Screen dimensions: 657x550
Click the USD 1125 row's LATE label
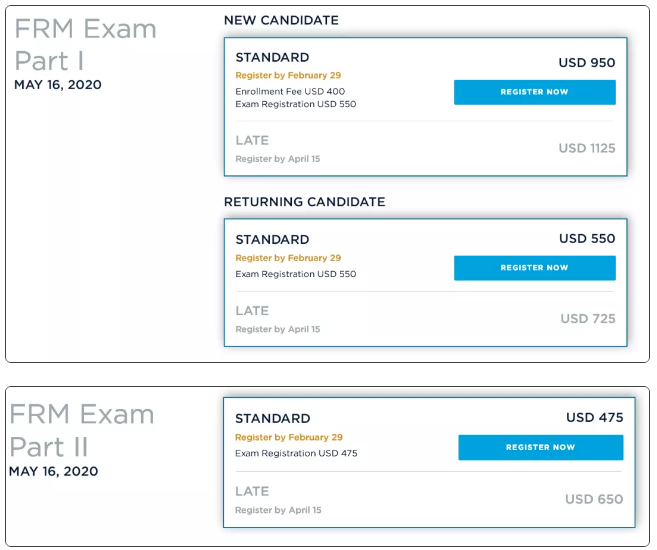[252, 141]
